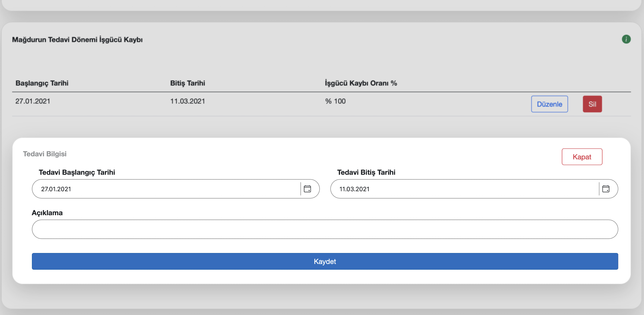Click the Bitiş Tarihi column header
644x315 pixels.
point(187,83)
